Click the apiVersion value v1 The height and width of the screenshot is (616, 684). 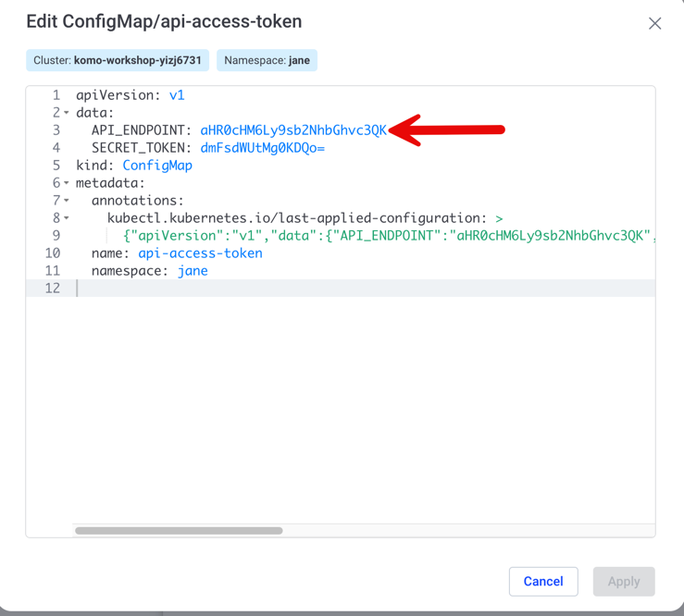pyautogui.click(x=177, y=95)
